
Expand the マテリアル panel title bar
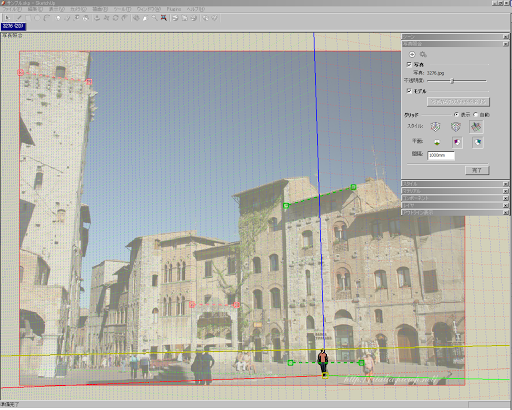[455, 191]
